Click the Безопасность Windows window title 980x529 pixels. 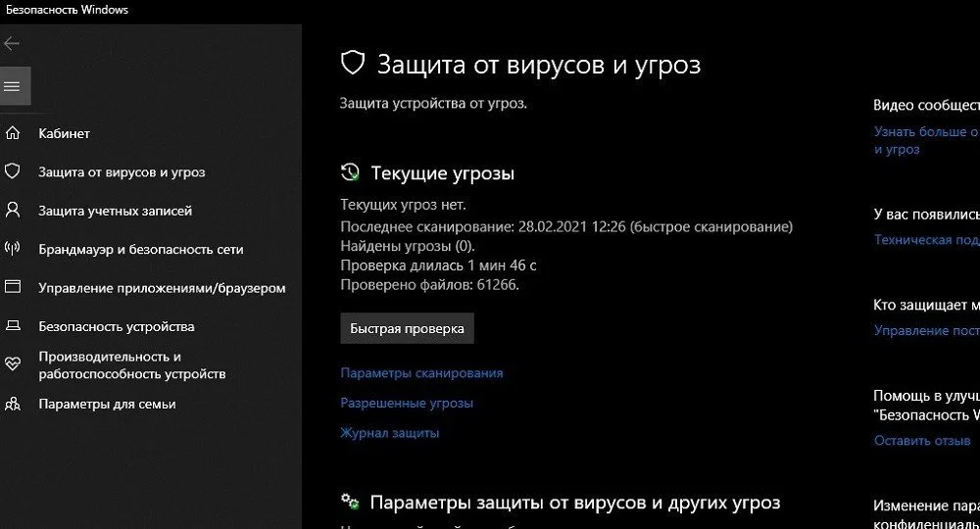tap(67, 10)
